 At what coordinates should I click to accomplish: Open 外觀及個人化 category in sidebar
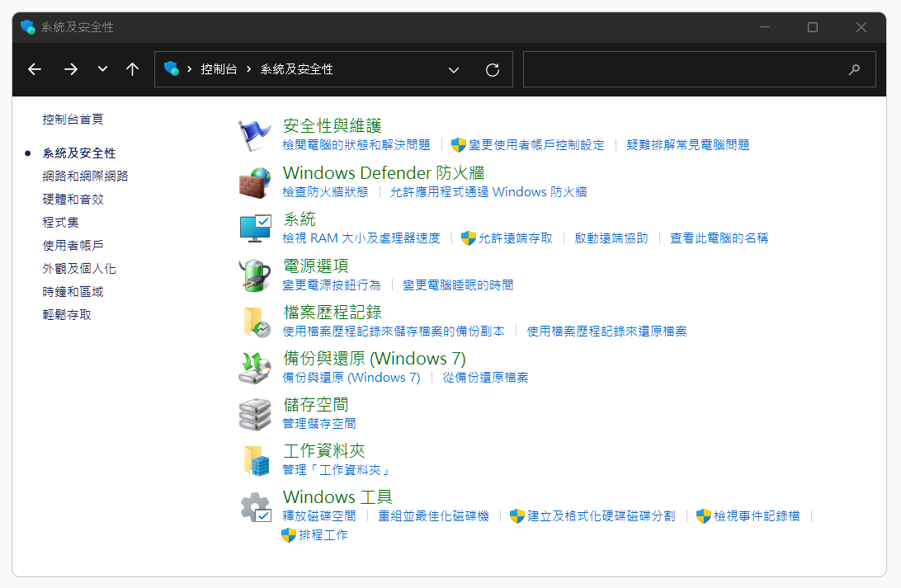pyautogui.click(x=78, y=269)
